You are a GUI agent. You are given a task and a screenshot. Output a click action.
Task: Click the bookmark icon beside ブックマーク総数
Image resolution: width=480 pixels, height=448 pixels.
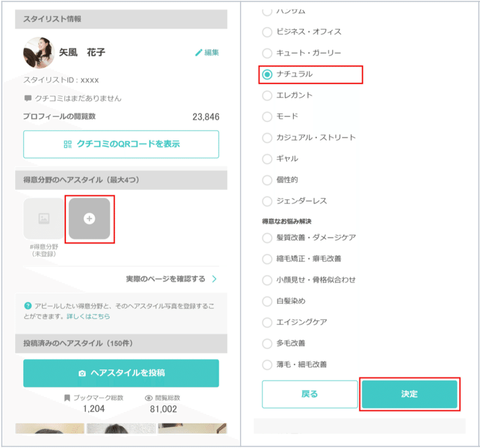pos(67,398)
